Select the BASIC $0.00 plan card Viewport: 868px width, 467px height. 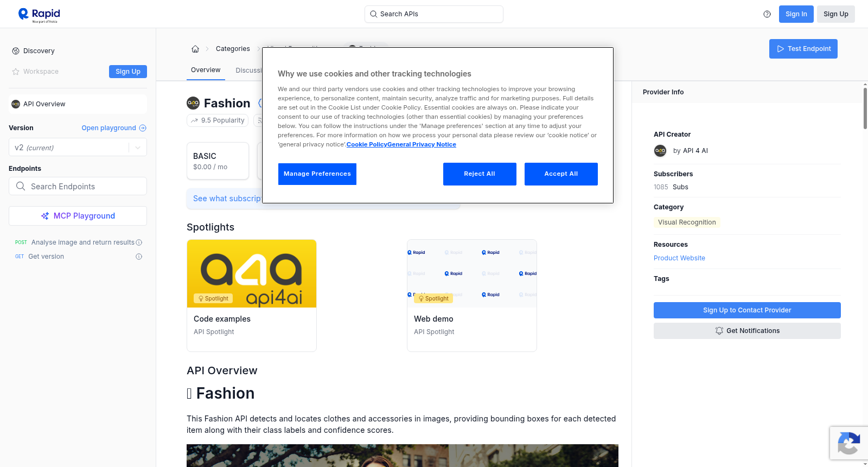(x=218, y=161)
